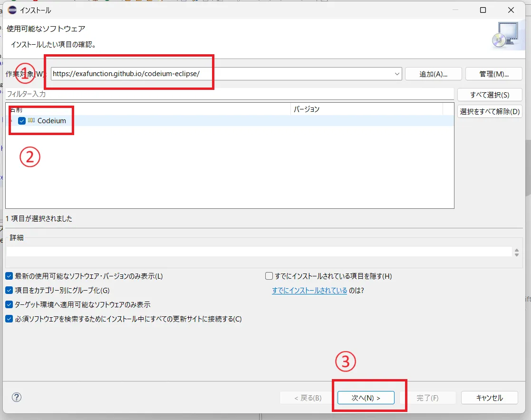Click the キャンセル button
Image resolution: width=531 pixels, height=420 pixels.
coord(489,398)
